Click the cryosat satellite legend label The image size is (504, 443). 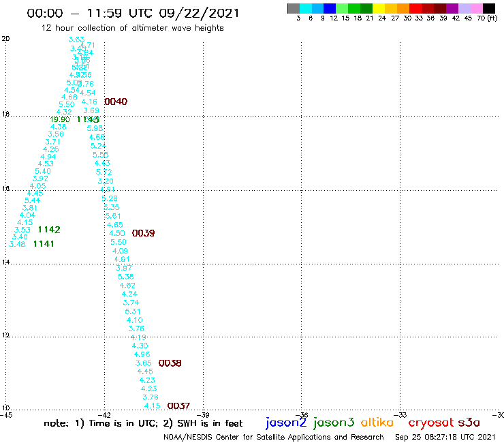pos(430,423)
